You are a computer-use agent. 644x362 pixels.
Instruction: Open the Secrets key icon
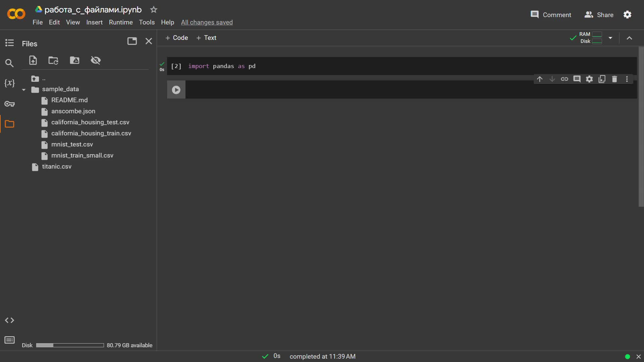[x=9, y=104]
